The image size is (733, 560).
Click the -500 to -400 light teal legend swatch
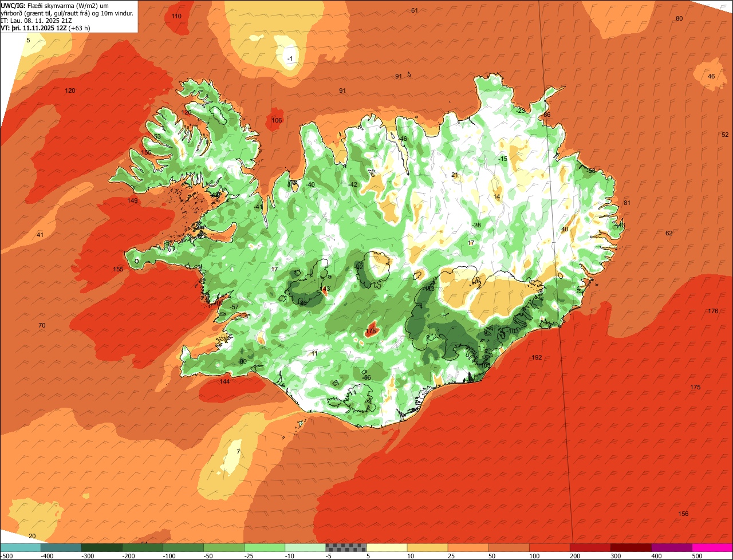pyautogui.click(x=20, y=547)
